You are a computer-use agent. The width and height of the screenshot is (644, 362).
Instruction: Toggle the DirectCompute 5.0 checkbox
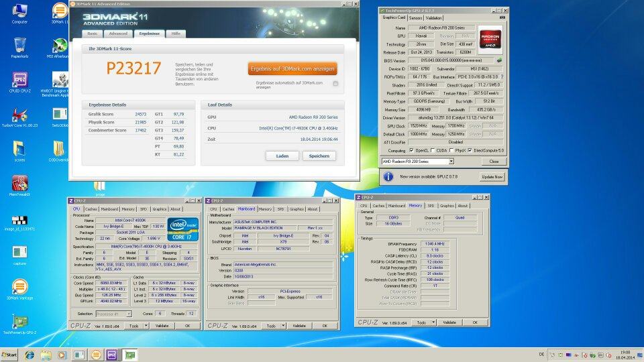(470, 151)
